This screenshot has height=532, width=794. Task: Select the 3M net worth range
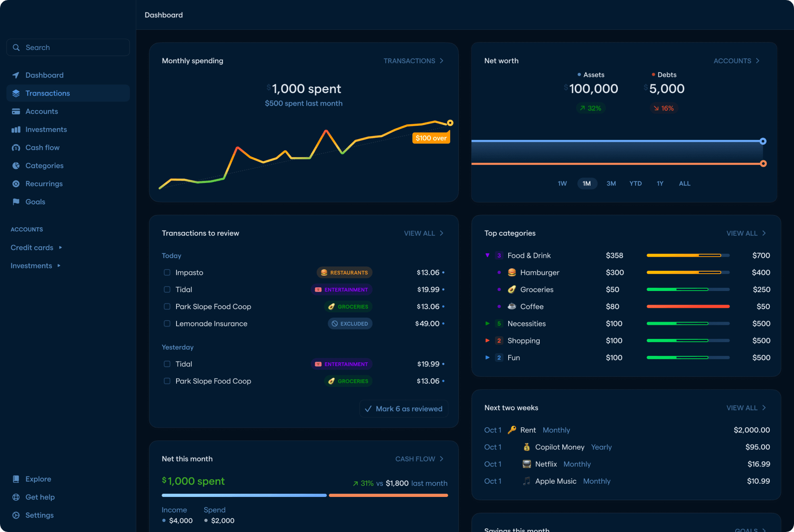pos(611,183)
